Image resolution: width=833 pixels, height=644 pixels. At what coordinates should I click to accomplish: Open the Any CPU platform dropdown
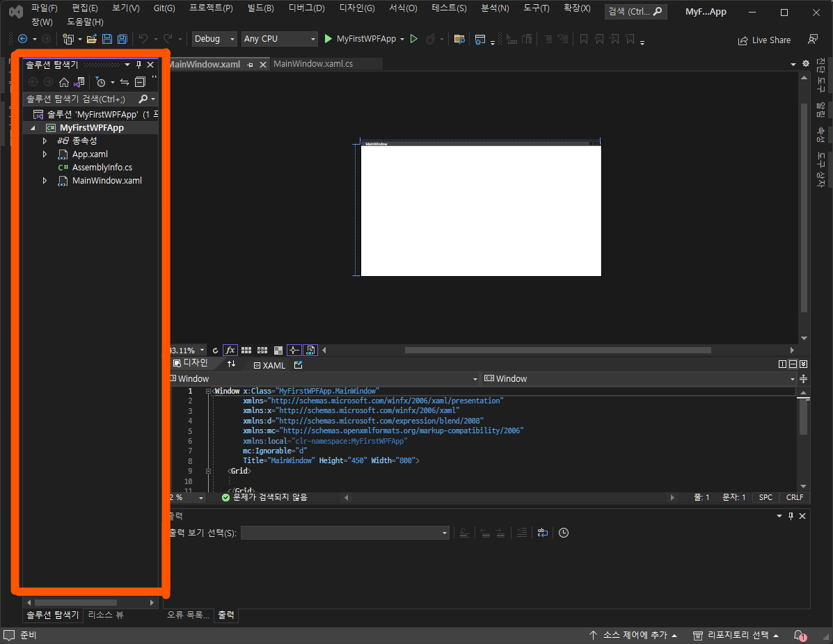[x=280, y=39]
